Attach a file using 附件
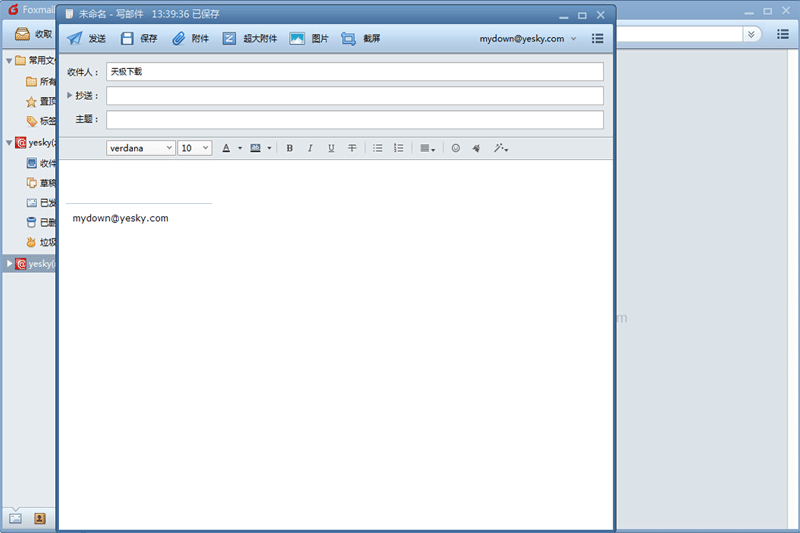 pyautogui.click(x=190, y=39)
